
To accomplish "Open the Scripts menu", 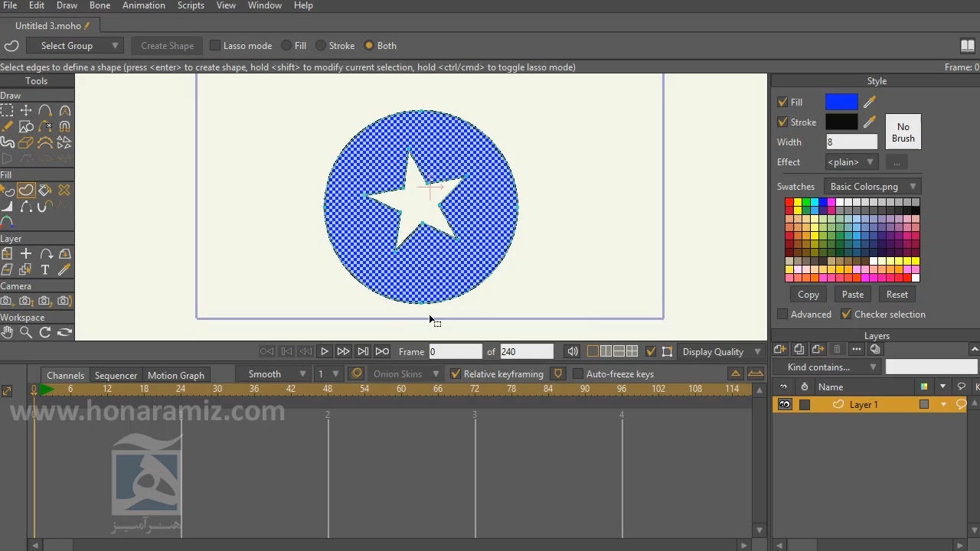I will (x=191, y=5).
